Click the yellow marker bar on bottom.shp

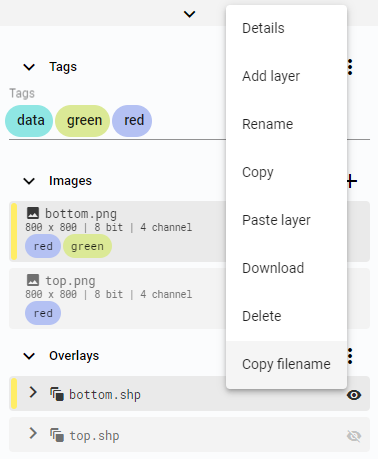(x=14, y=393)
